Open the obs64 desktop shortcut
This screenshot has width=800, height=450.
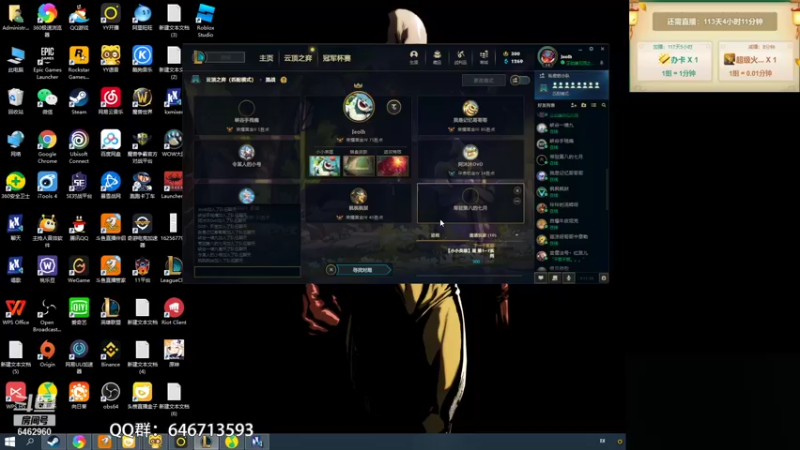coord(110,395)
